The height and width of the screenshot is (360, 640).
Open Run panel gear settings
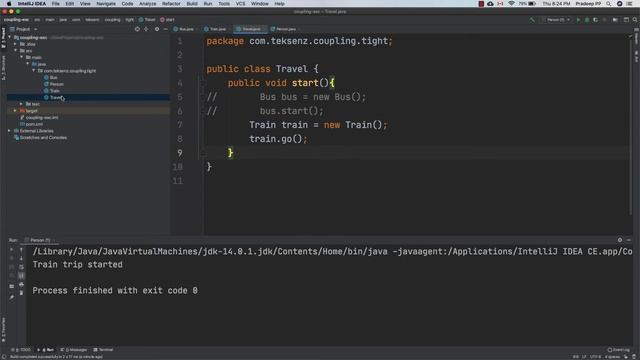click(x=620, y=240)
